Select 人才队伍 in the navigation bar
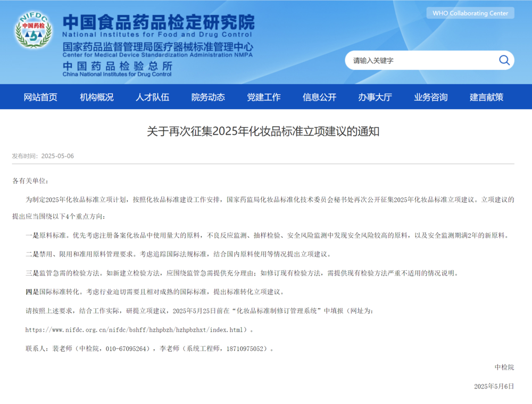Viewport: 532px width, 404px height. click(x=152, y=97)
